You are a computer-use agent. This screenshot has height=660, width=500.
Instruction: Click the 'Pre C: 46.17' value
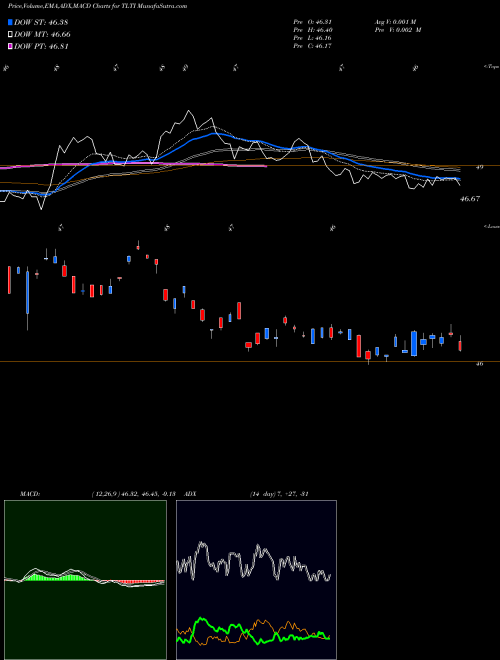tap(313, 46)
